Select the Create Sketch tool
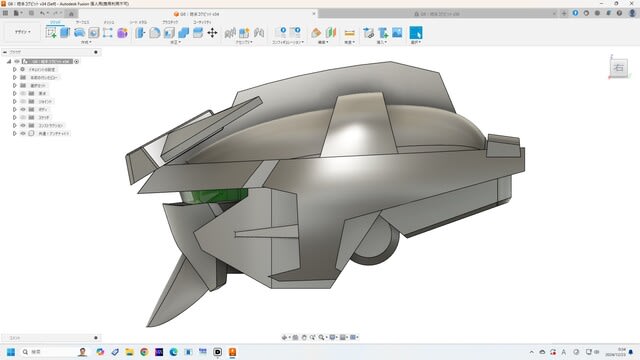 [51, 33]
